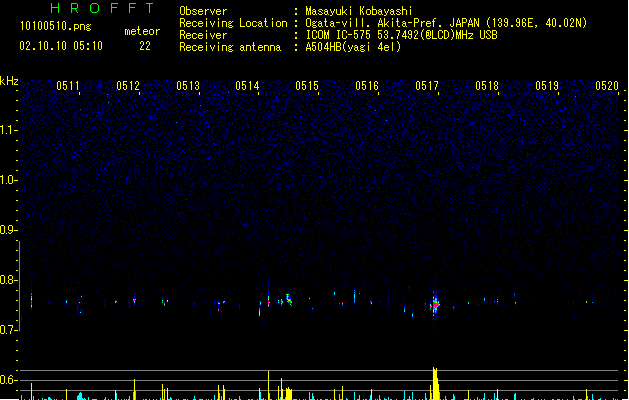
Task: Click the 0.8 kHz axis label
Action: click(8, 280)
